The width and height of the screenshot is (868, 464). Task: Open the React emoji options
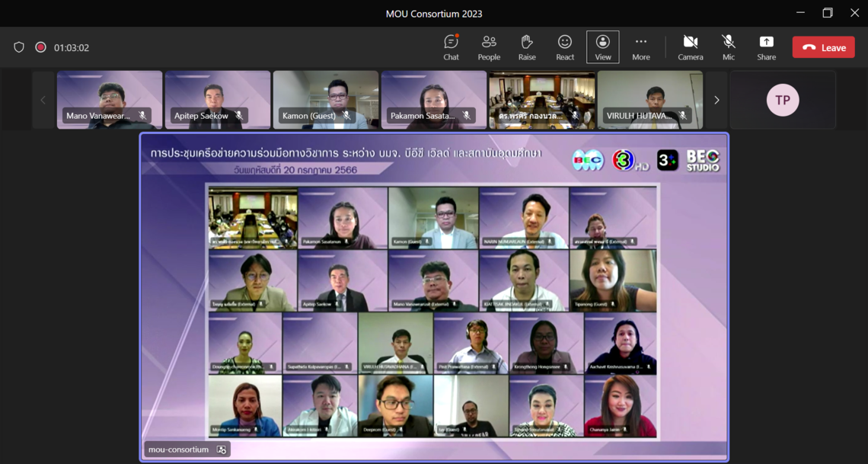(x=565, y=47)
